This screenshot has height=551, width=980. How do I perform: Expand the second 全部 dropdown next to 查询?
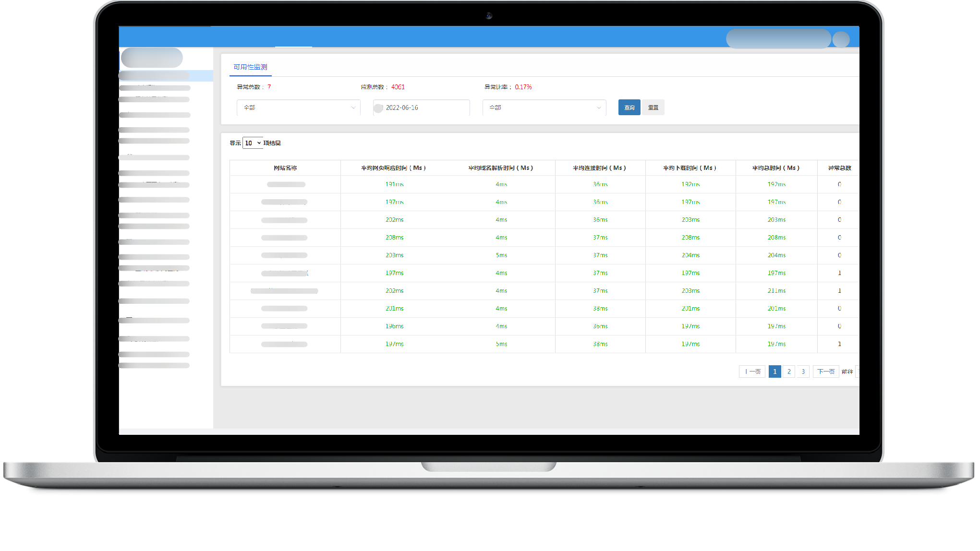(544, 108)
